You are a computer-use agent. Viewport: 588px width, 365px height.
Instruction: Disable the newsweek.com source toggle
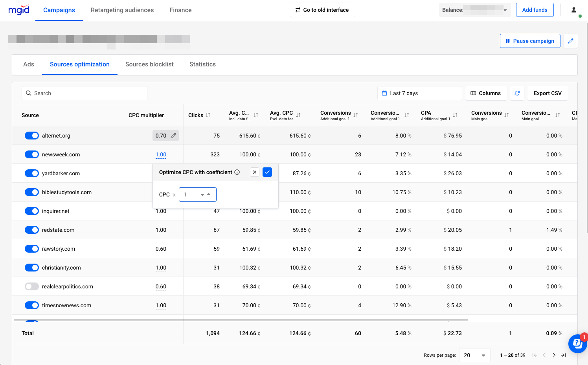(32, 154)
